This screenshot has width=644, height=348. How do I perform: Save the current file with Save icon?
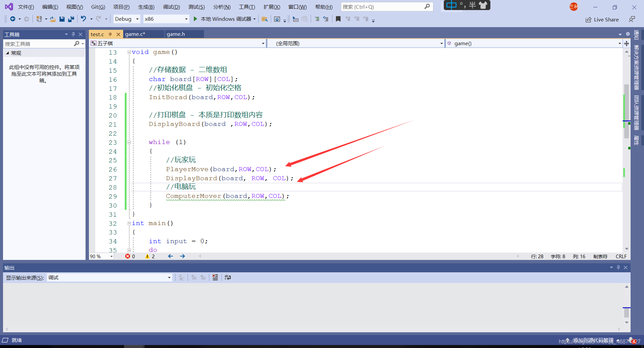point(62,19)
